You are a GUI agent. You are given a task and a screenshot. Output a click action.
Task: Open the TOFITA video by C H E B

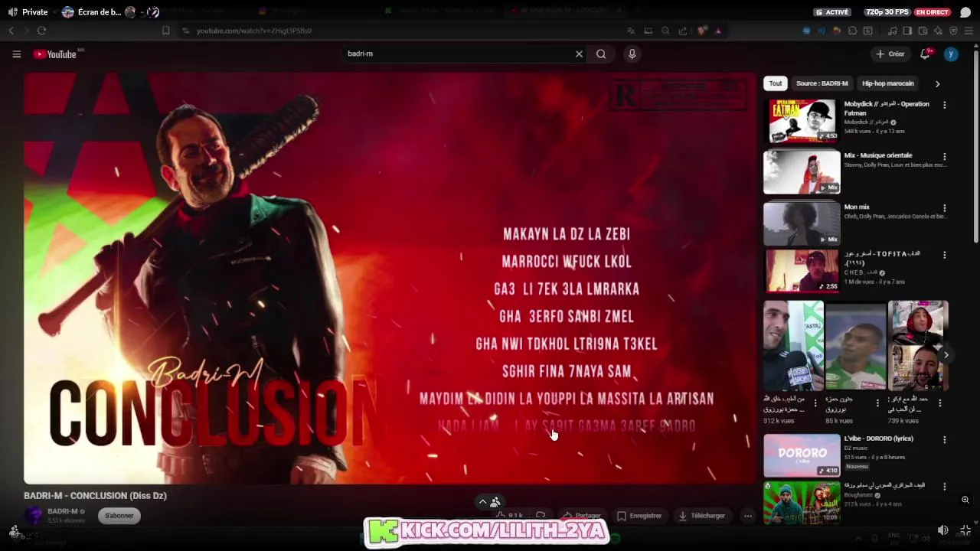point(802,270)
